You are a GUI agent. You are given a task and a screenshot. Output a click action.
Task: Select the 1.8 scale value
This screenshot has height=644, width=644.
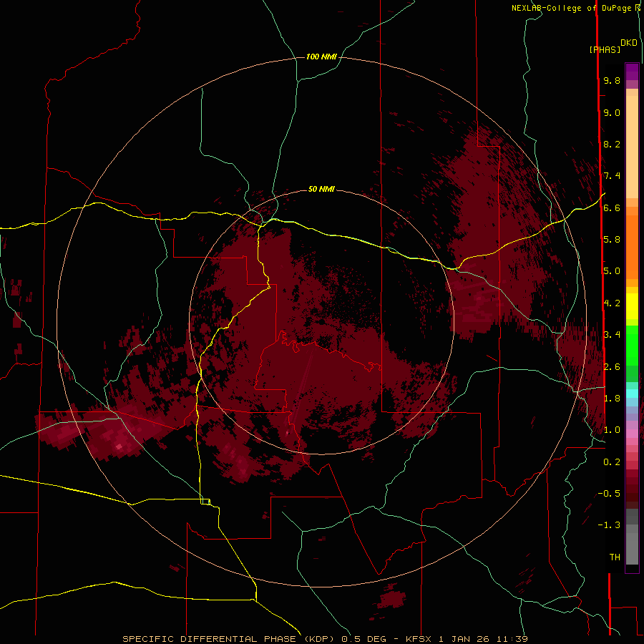[x=612, y=398]
